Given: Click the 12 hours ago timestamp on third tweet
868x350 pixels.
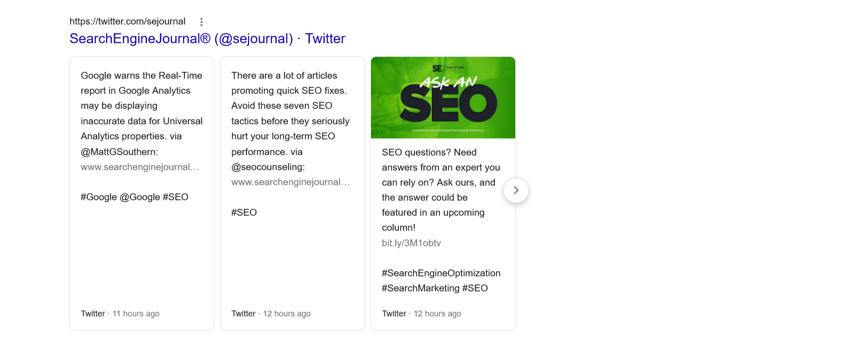Looking at the screenshot, I should (437, 313).
